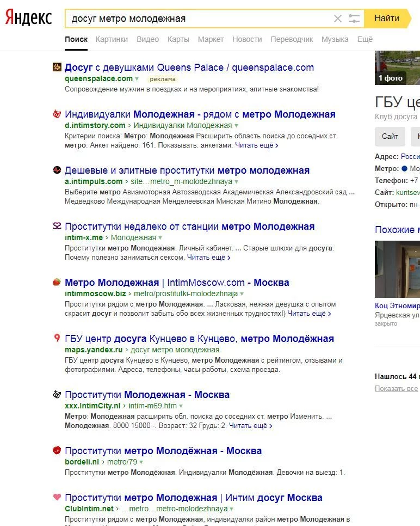Switch to the Карты tab
The width and height of the screenshot is (420, 526).
pos(178,39)
